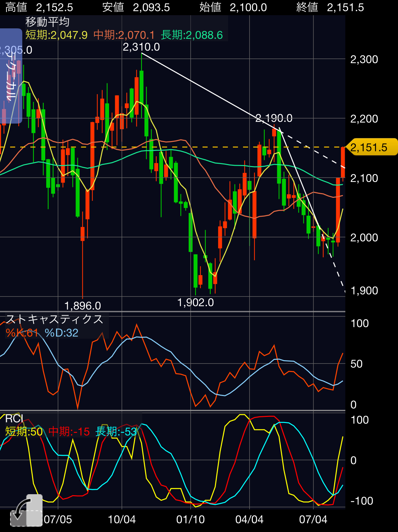
Task: Select the 1,902.0 low price label
Action: (x=195, y=302)
